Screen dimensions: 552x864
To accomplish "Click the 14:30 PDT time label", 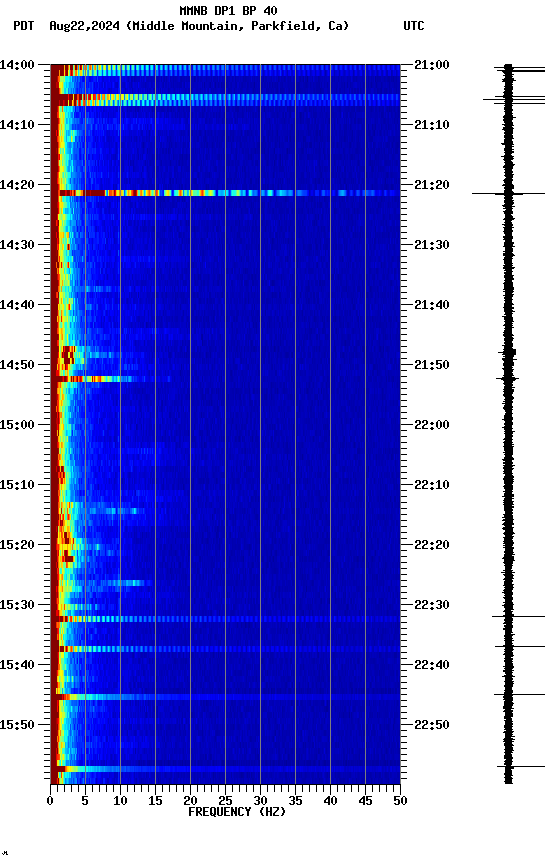I will pyautogui.click(x=17, y=245).
